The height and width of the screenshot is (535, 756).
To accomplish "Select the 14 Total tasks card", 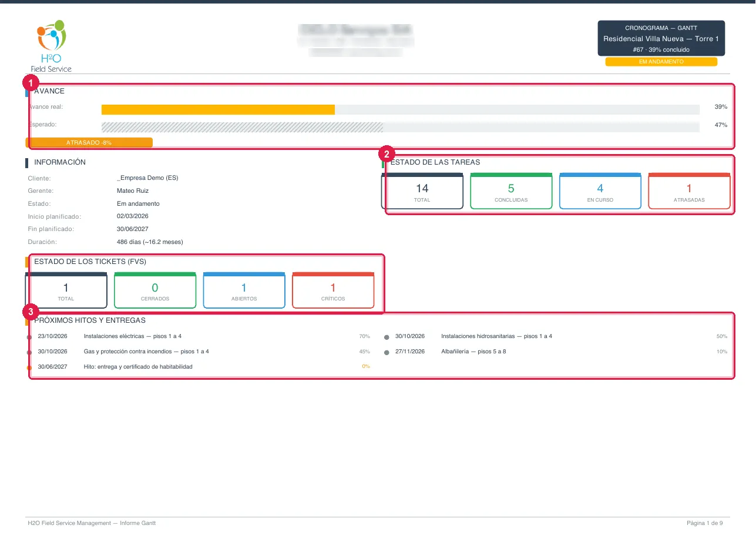I will coord(422,191).
